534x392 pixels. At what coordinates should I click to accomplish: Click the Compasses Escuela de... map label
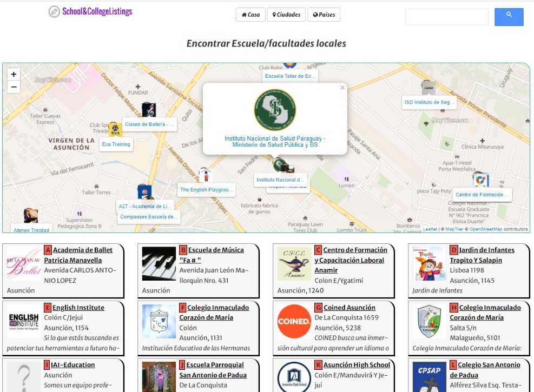click(149, 217)
